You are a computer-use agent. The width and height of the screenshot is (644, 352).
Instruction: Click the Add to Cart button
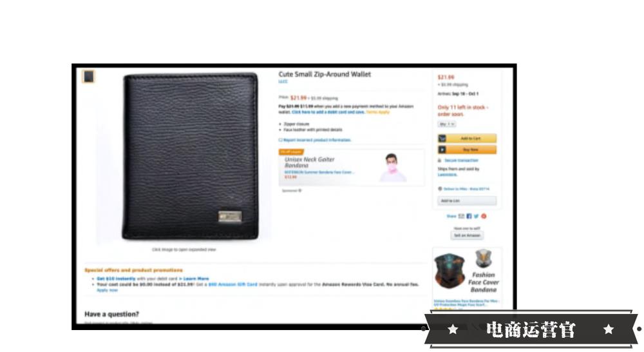[467, 139]
